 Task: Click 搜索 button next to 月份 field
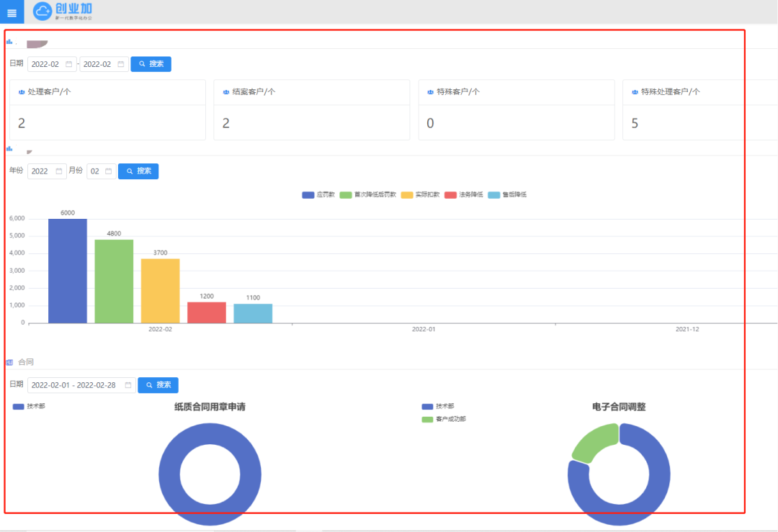click(x=138, y=171)
